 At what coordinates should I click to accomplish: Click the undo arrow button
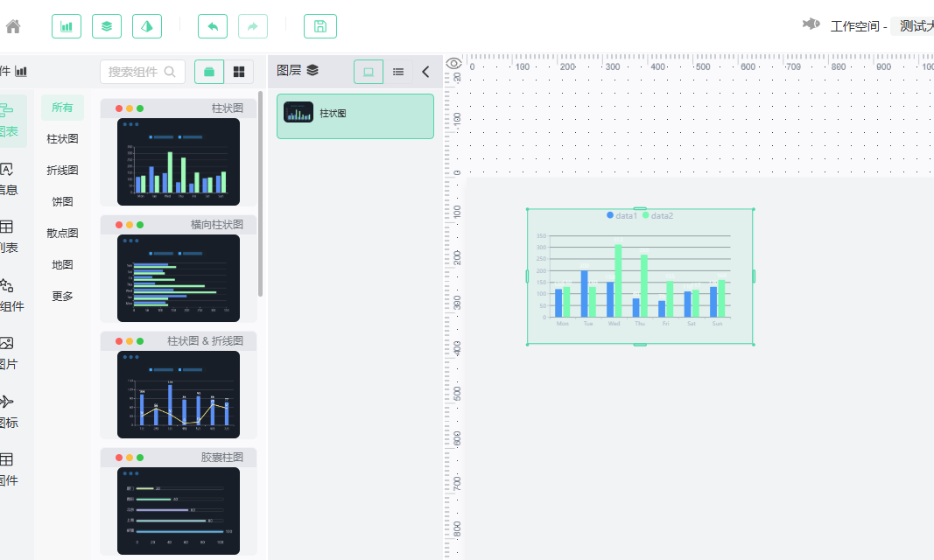tap(213, 26)
